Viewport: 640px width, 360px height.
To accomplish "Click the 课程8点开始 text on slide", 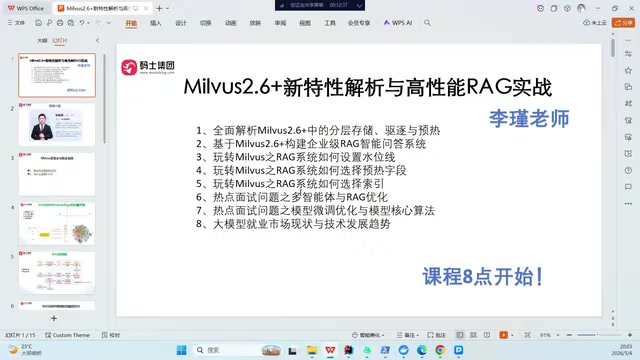I will click(x=483, y=277).
